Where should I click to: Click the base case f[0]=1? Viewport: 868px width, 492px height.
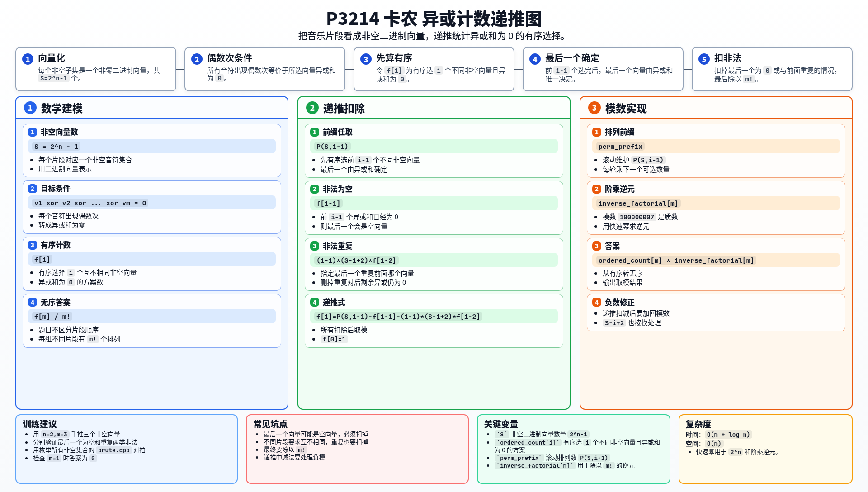click(334, 340)
